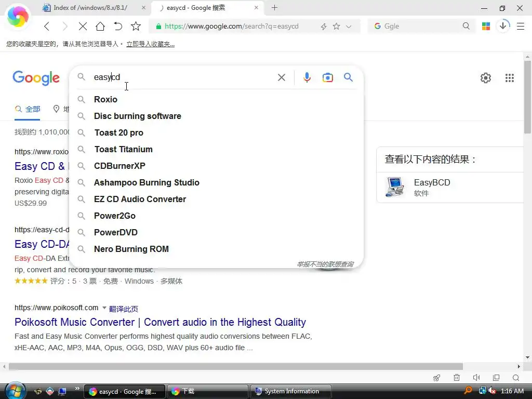The width and height of the screenshot is (532, 399).
Task: Close the easycd Google search tab
Action: tap(257, 7)
